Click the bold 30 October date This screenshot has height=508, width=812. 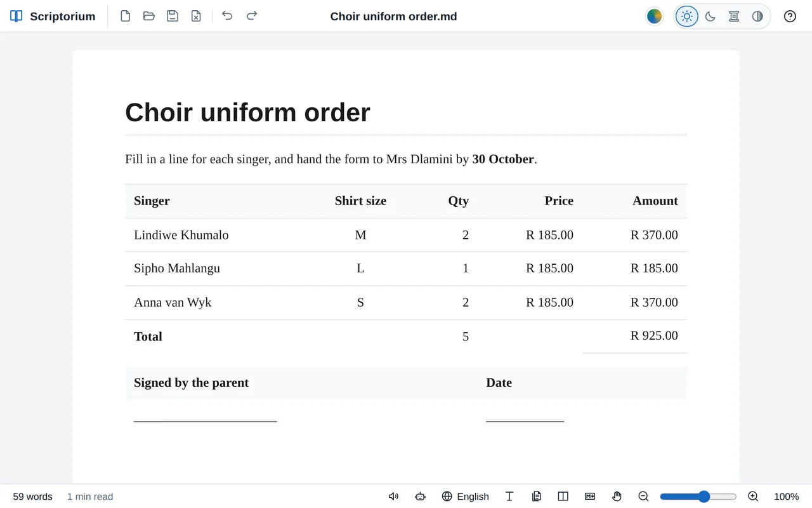[503, 159]
